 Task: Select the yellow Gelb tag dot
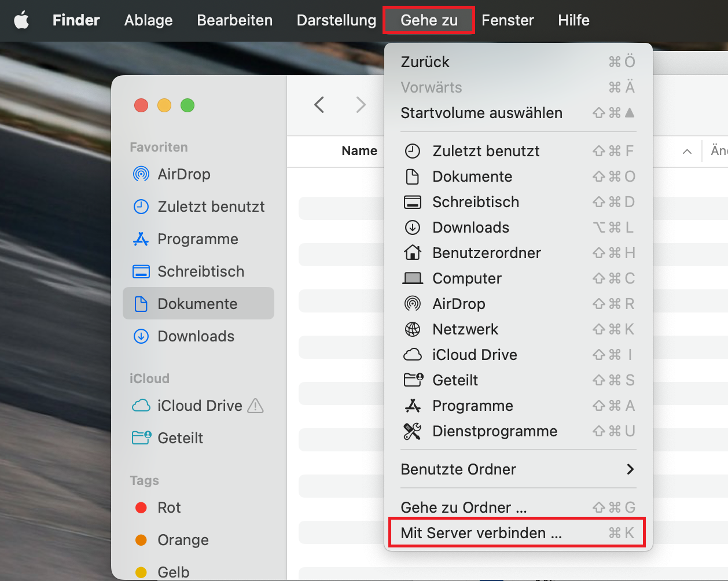click(x=141, y=572)
